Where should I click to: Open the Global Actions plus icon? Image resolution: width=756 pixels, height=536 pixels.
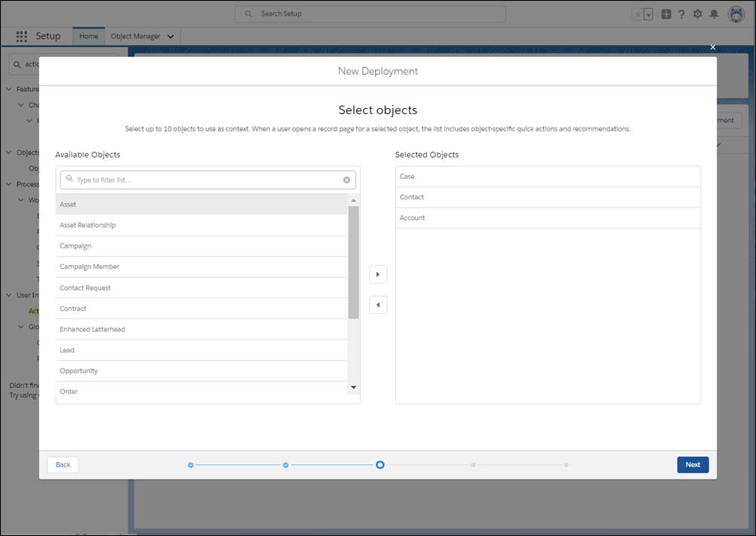click(x=666, y=14)
